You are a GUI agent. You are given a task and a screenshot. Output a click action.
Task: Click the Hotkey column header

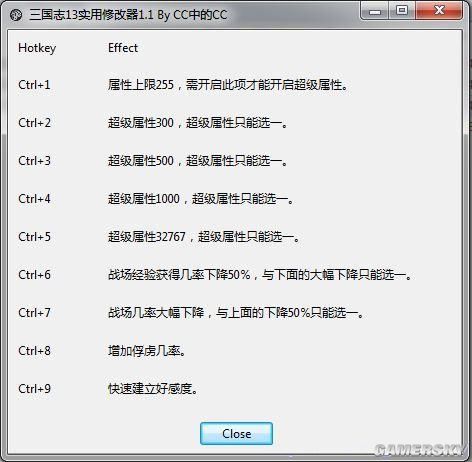point(37,48)
